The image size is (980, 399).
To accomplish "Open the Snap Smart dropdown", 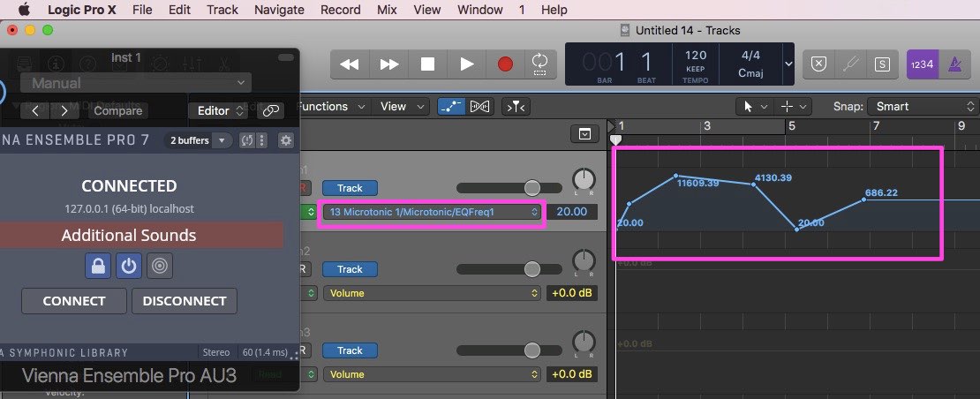I will [923, 107].
